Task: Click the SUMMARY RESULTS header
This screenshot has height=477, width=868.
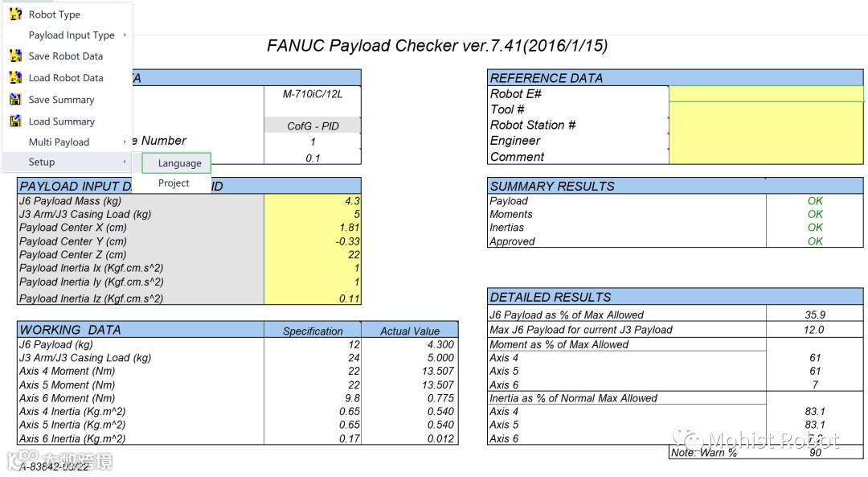Action: pos(675,186)
